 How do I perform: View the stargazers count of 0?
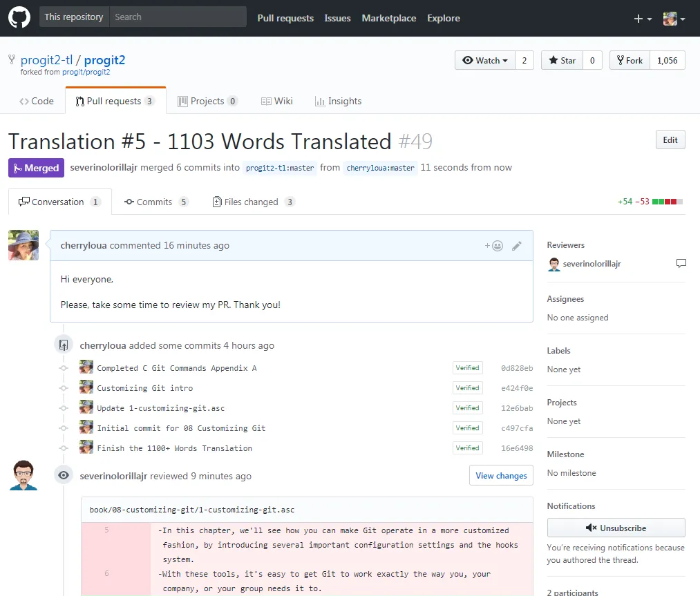592,60
